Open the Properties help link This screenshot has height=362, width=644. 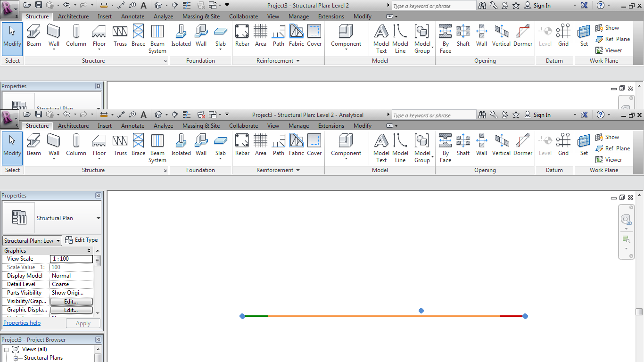click(x=22, y=323)
